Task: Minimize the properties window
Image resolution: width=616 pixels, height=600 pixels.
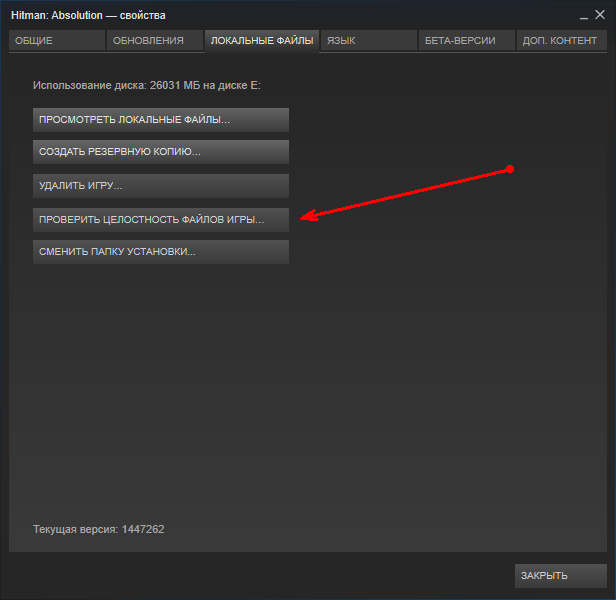Action: click(584, 16)
